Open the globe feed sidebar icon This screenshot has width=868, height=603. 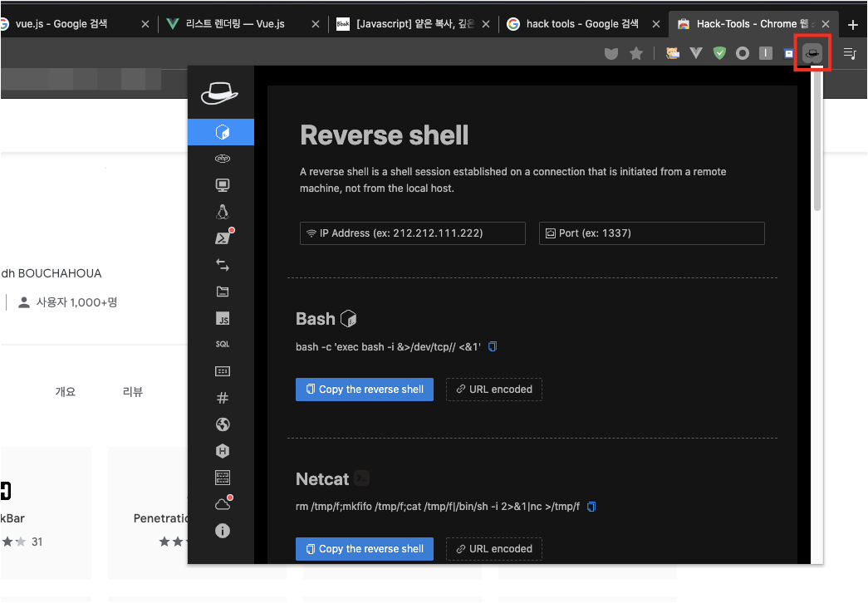222,424
